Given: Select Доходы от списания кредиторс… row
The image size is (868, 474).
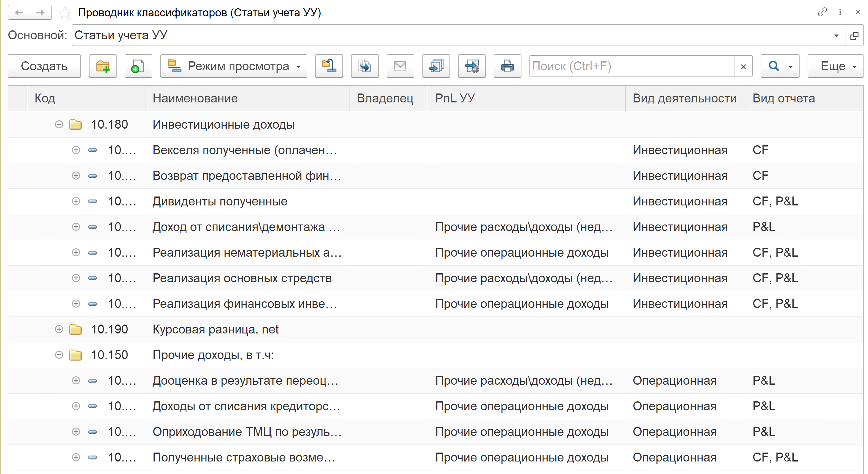Looking at the screenshot, I should coord(436,406).
